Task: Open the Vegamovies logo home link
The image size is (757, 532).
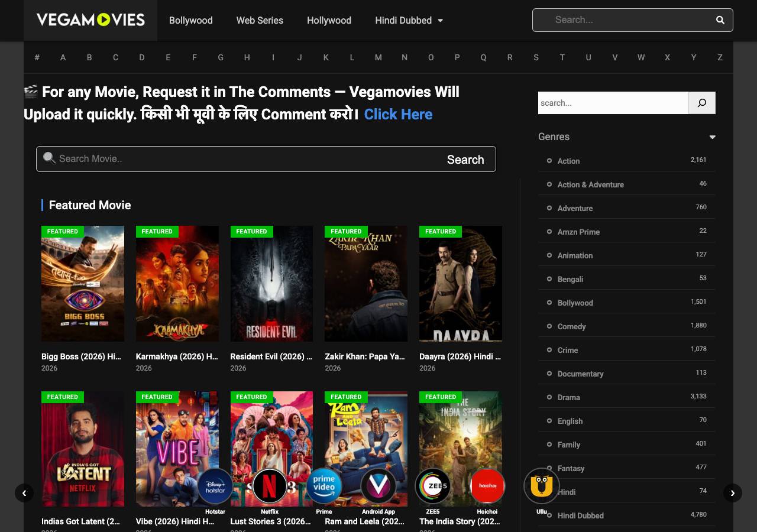Action: 90,20
